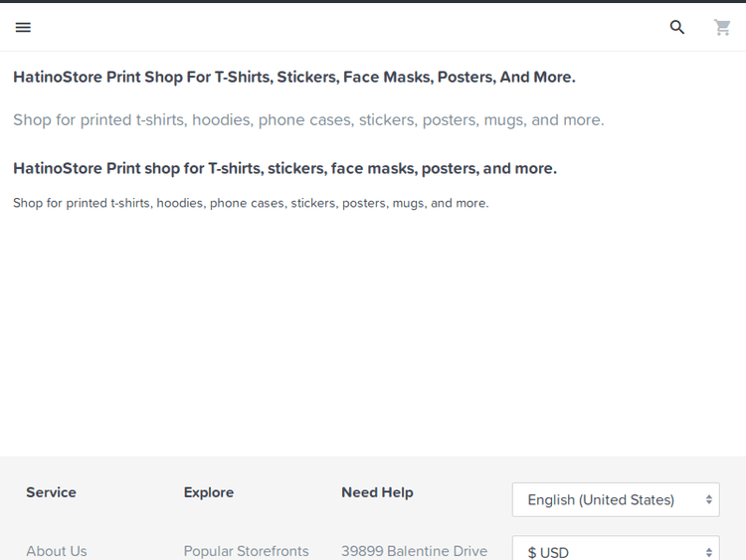Open the $ USD currency dropdown
The width and height of the screenshot is (746, 560).
click(601, 551)
